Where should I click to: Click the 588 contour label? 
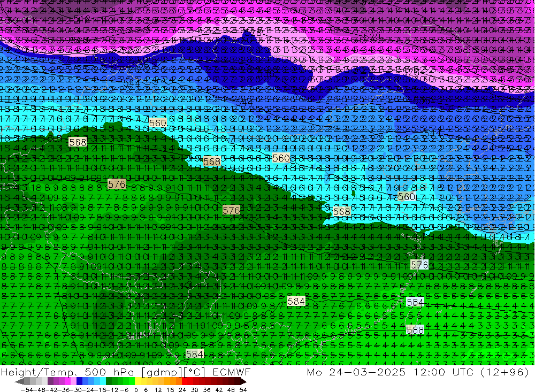[x=415, y=330]
